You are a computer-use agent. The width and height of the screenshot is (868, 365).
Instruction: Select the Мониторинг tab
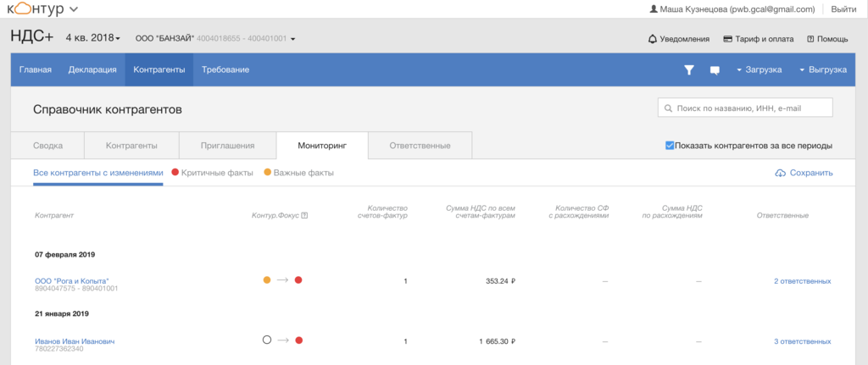tap(321, 146)
